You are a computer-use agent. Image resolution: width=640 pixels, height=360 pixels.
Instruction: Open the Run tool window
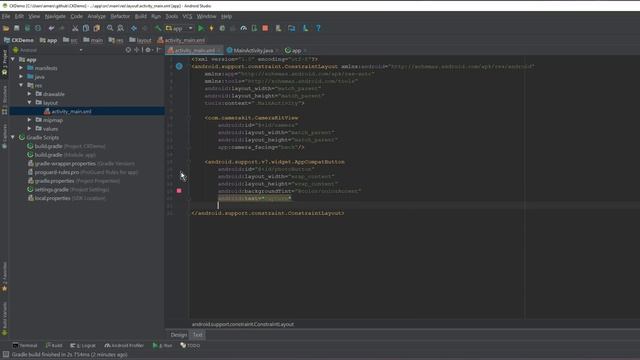pos(162,345)
